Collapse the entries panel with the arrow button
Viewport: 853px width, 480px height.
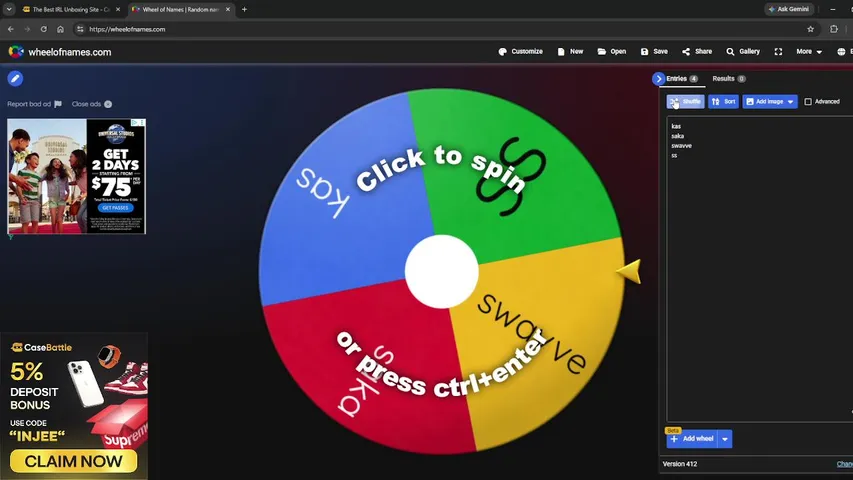point(658,79)
